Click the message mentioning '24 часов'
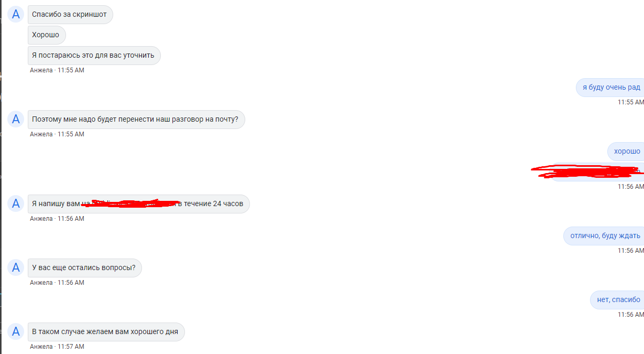Screen dimensions: 644x354 [x=139, y=203]
